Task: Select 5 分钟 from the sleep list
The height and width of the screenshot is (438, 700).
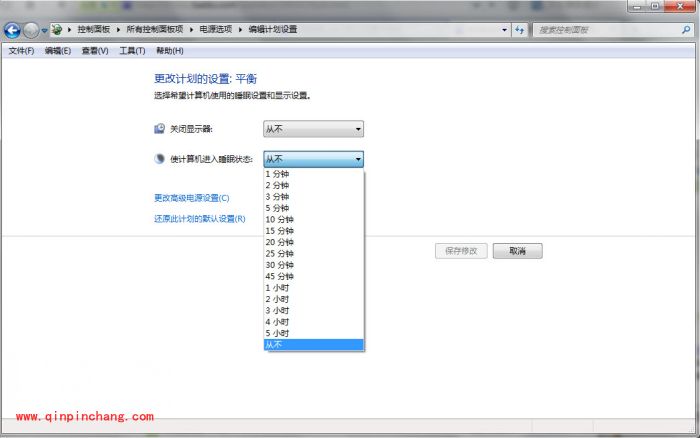Action: click(314, 208)
